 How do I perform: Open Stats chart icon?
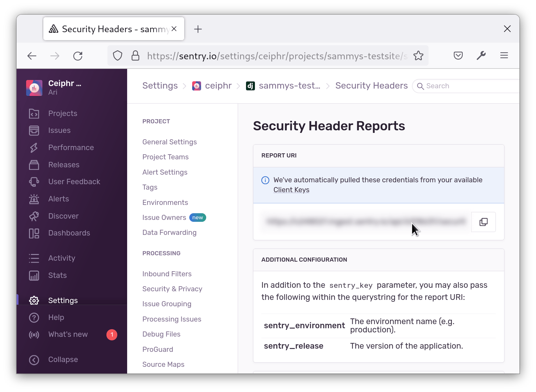pyautogui.click(x=34, y=275)
